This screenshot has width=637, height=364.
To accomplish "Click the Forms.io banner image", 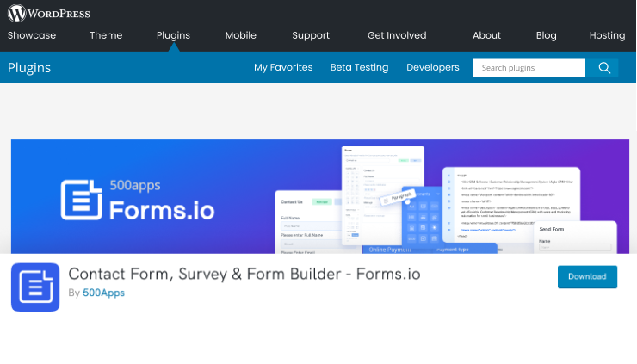I will coord(320,196).
